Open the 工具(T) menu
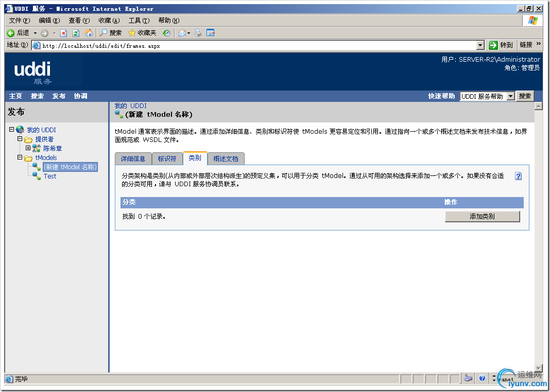The image size is (550, 392). click(139, 20)
